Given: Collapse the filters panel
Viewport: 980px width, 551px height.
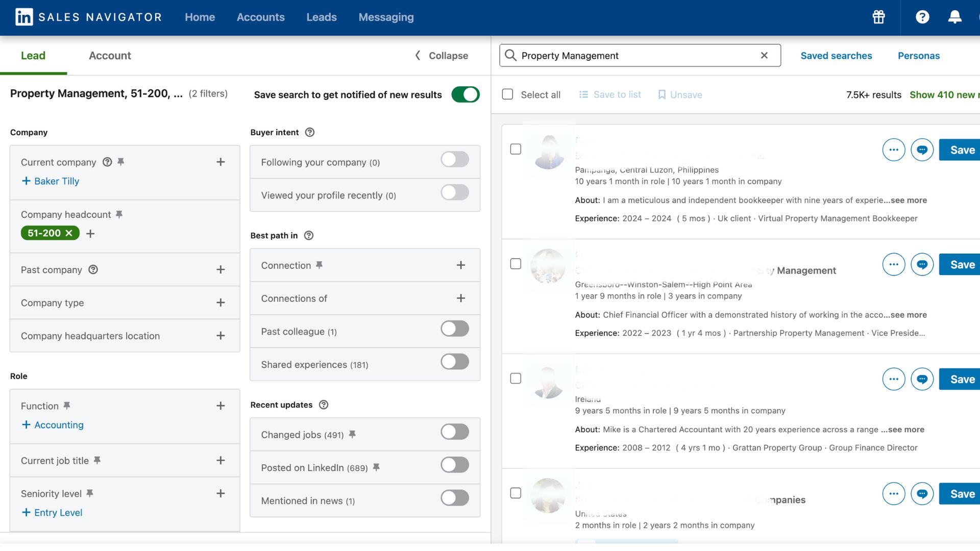Looking at the screenshot, I should [442, 56].
